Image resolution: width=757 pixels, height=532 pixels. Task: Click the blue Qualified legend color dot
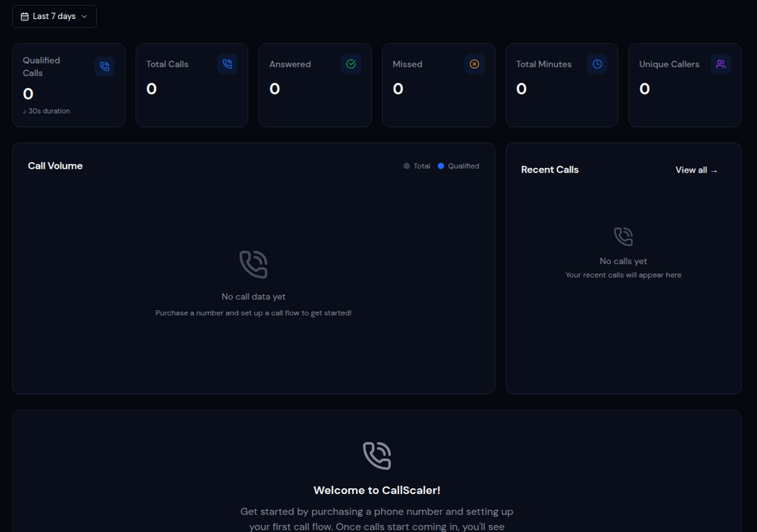[441, 166]
